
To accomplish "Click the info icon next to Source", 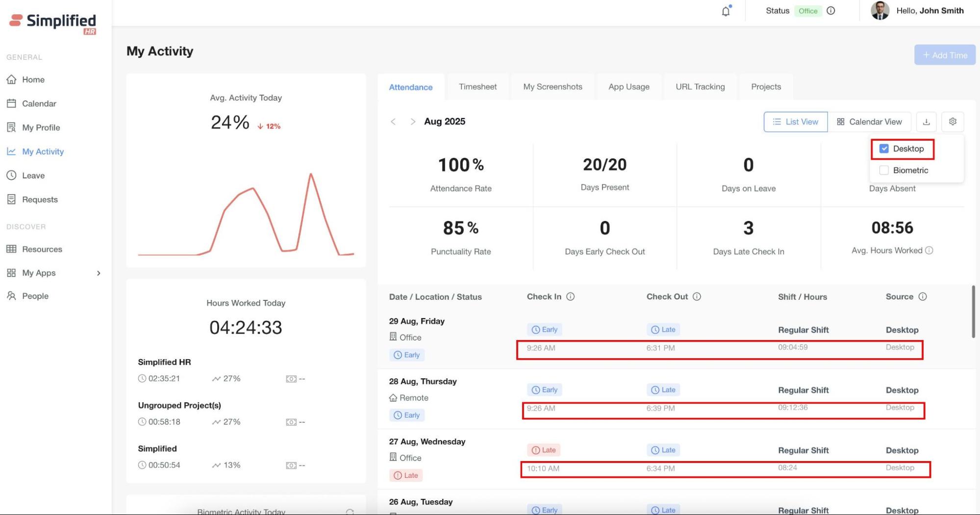I will (x=922, y=296).
